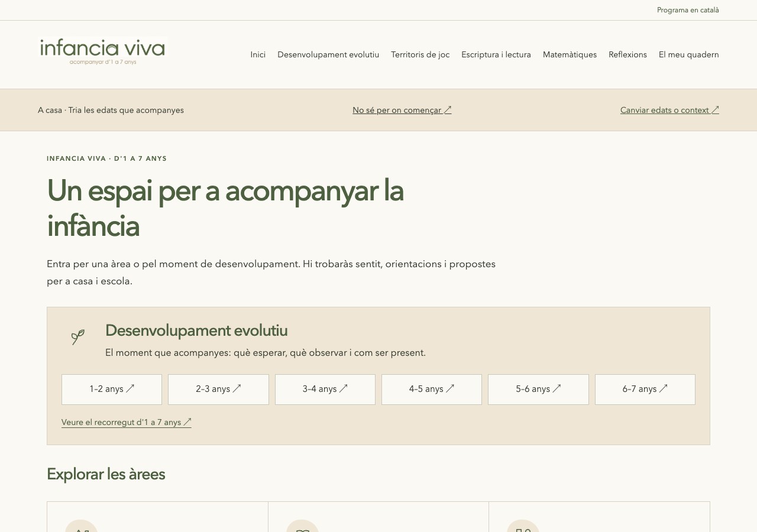Viewport: 757px width, 532px height.
Task: Select the 1–2 anys button
Action: pos(112,390)
